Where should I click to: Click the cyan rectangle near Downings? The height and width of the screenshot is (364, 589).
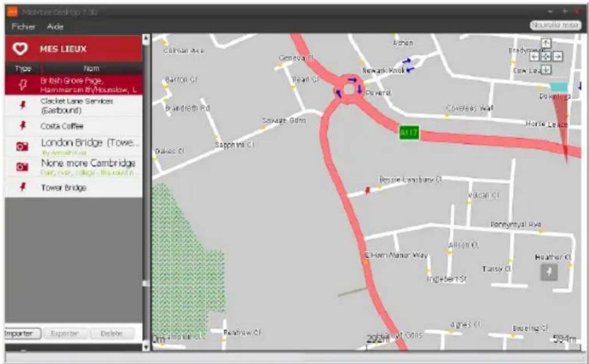[559, 87]
